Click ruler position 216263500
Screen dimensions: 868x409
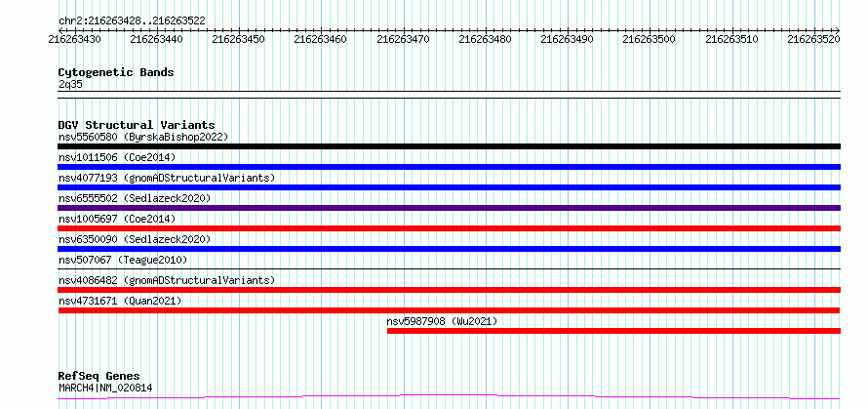650,39
